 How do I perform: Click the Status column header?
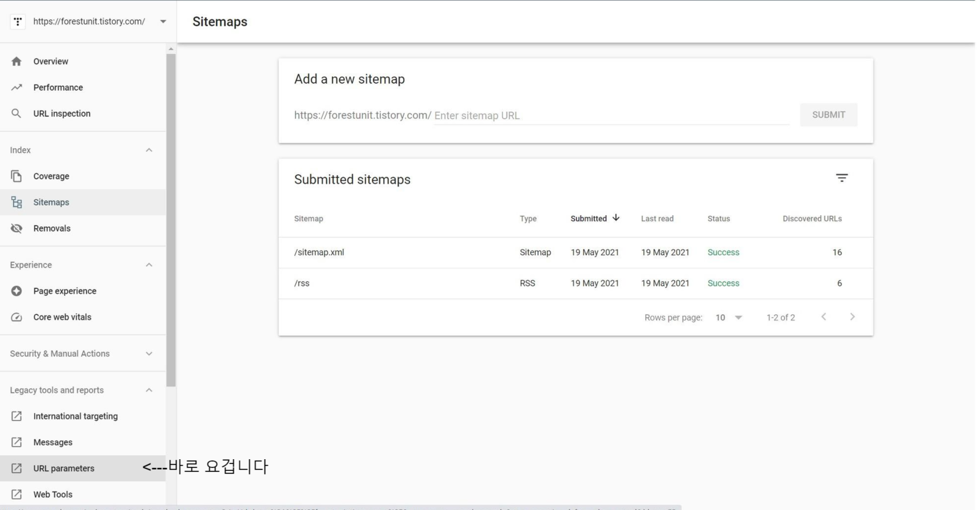(x=719, y=219)
